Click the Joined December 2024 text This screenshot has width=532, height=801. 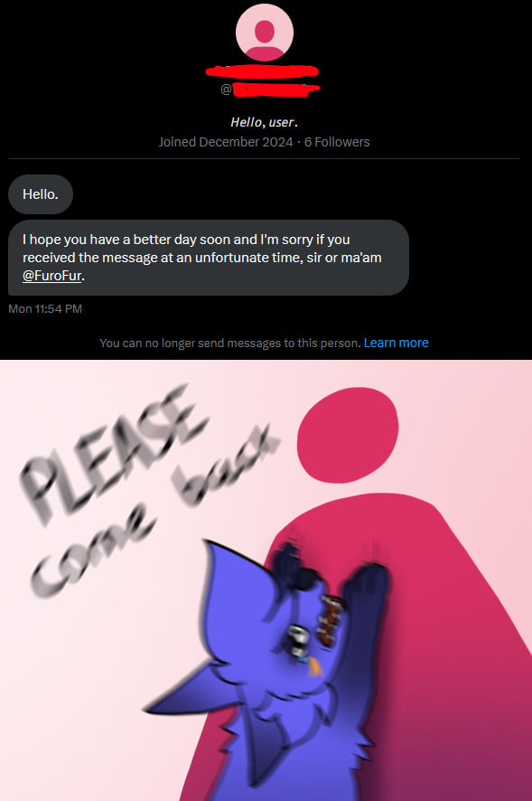tap(226, 142)
